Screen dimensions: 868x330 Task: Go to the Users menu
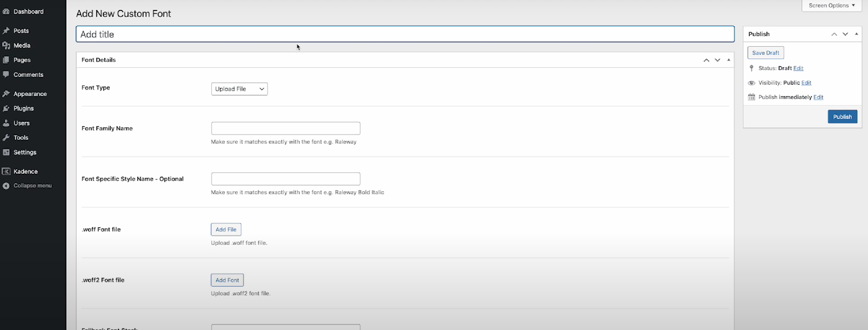tap(21, 123)
